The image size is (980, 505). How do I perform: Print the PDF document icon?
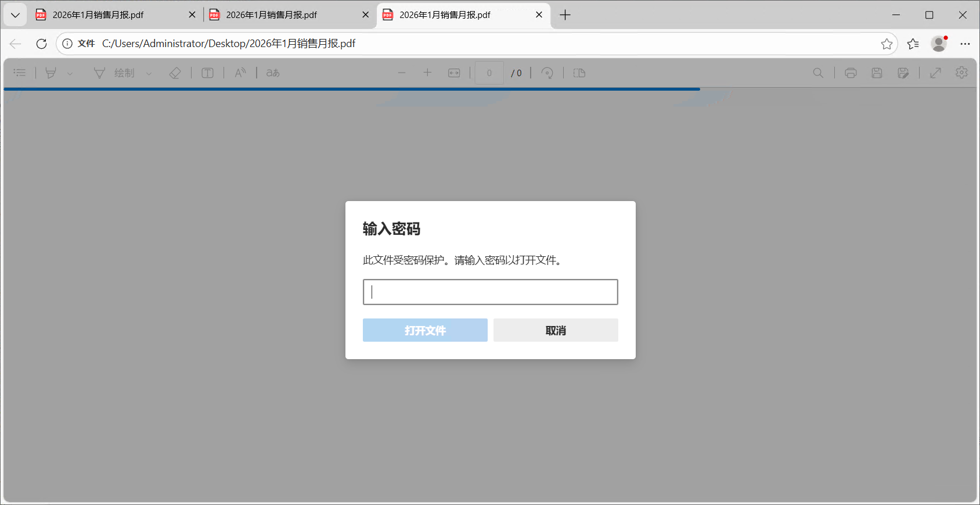851,73
